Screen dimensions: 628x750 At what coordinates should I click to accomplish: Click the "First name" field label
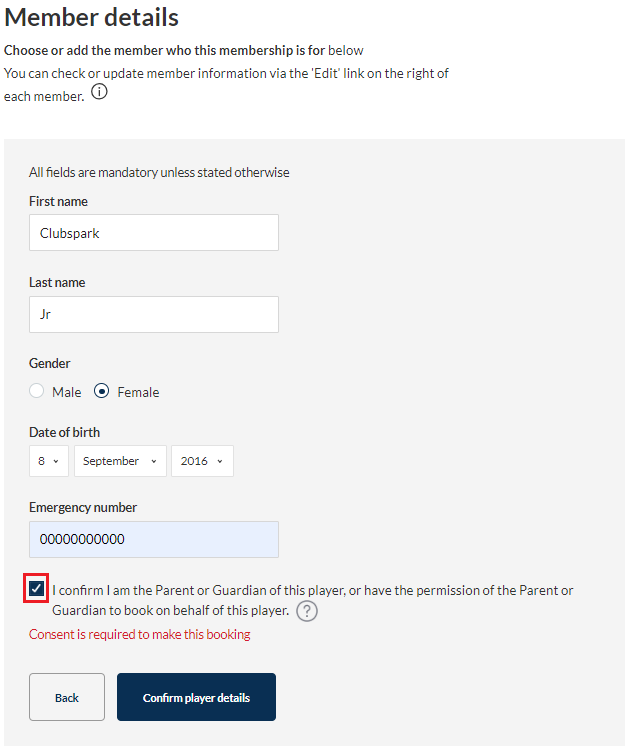[x=58, y=201]
